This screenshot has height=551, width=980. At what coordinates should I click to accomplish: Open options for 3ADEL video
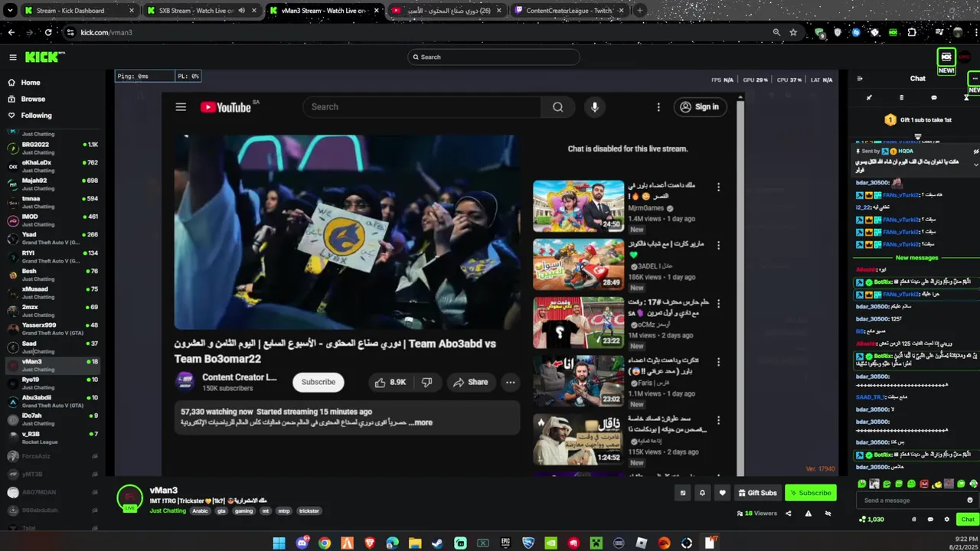[718, 245]
